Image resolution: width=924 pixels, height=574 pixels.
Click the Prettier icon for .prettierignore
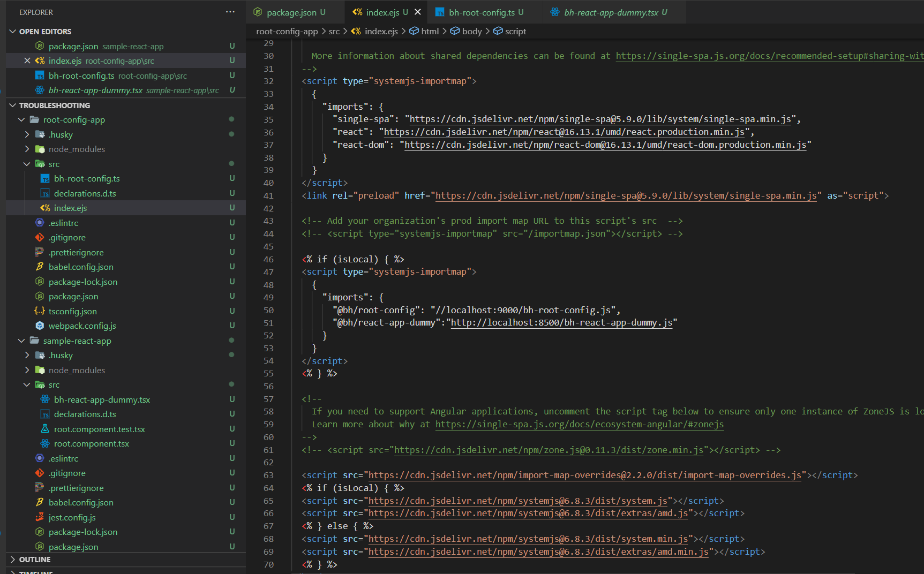(40, 252)
